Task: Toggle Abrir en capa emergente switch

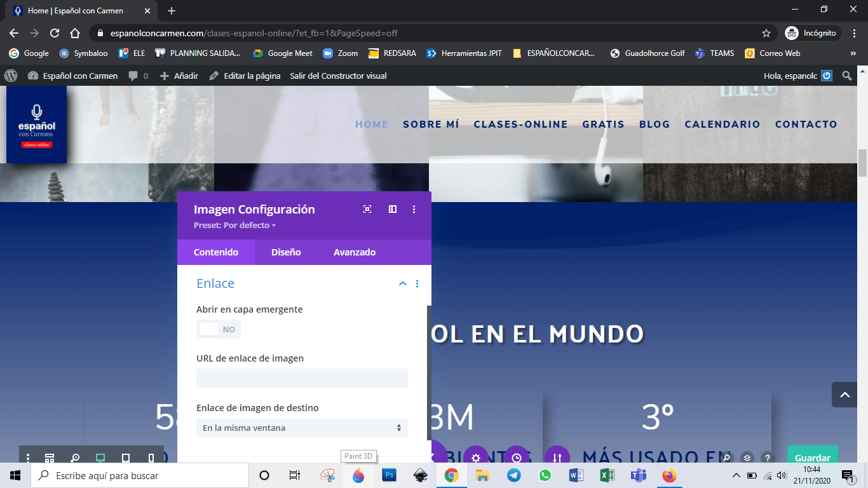Action: point(219,329)
